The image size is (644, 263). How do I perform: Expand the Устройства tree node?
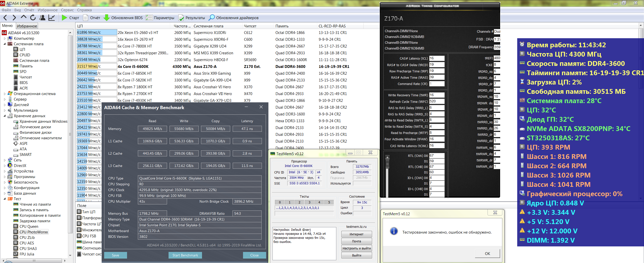5,171
